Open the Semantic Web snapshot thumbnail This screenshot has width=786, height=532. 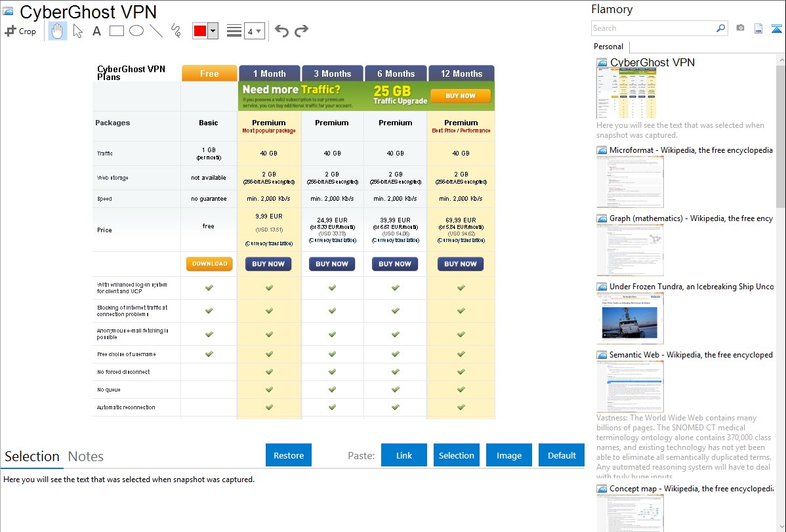coord(630,386)
